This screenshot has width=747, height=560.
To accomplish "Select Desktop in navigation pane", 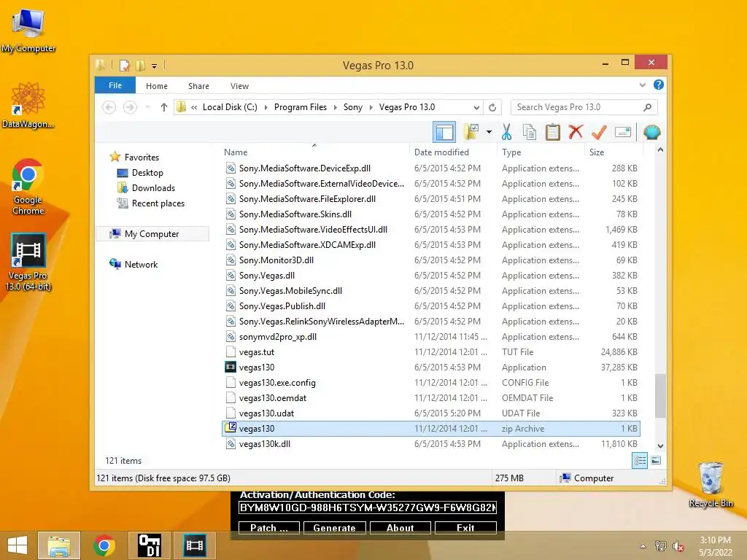I will [x=147, y=172].
